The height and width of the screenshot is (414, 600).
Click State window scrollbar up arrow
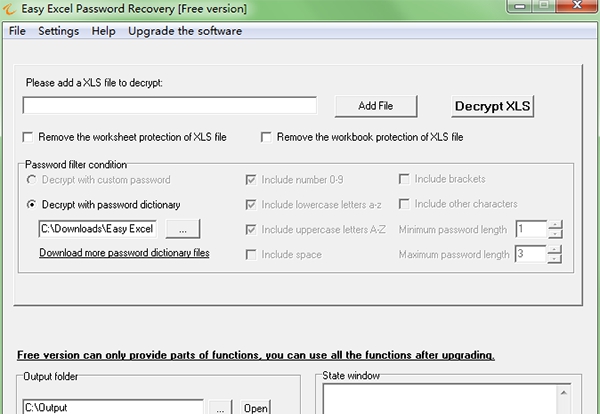tap(564, 393)
